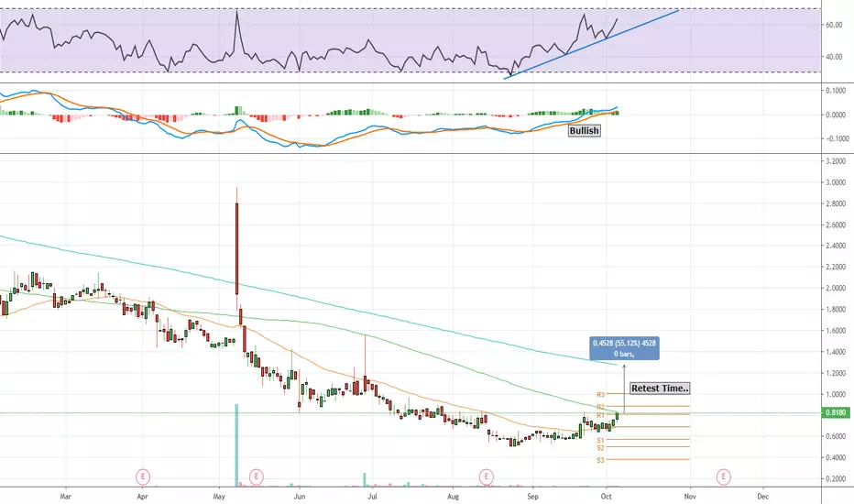Click the Oct label on time axis
Viewport: 854px width, 504px height.
pyautogui.click(x=607, y=497)
